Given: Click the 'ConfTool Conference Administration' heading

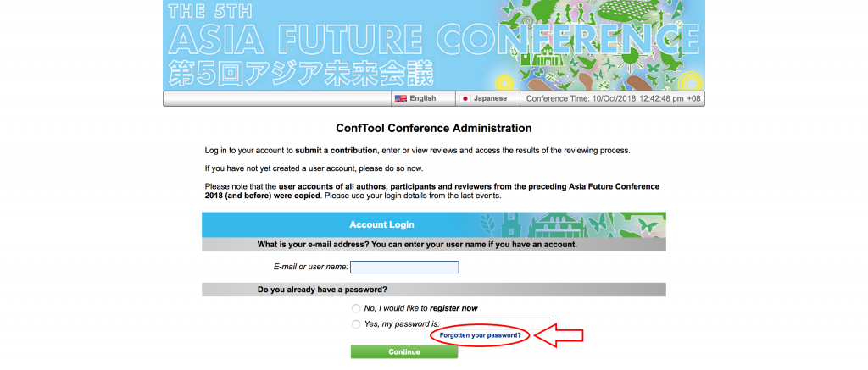Looking at the screenshot, I should (x=434, y=129).
